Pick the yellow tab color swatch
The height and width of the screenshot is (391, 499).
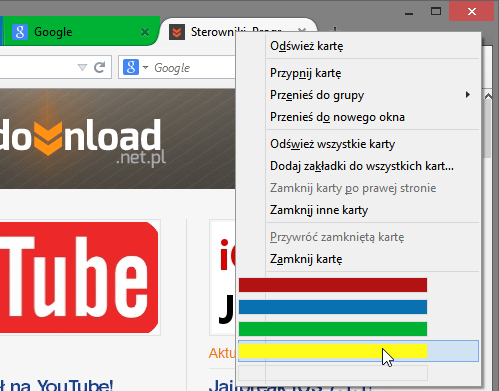[x=333, y=351]
